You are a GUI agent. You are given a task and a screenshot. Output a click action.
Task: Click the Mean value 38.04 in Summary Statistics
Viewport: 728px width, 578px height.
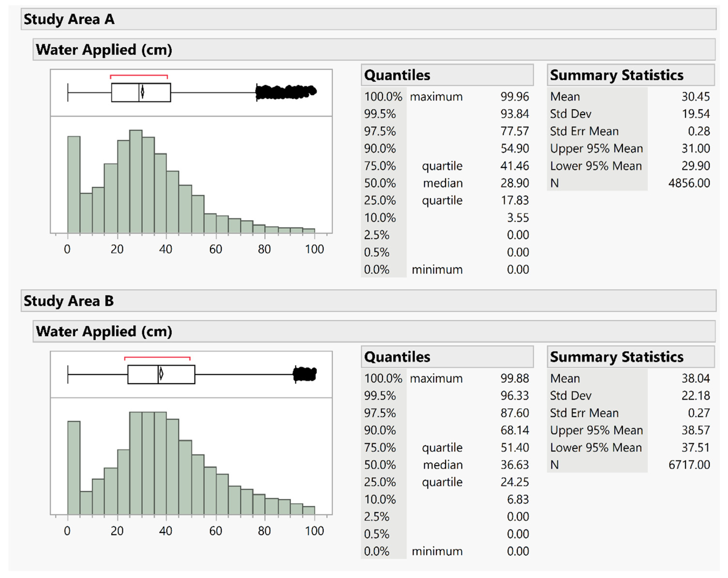(695, 378)
